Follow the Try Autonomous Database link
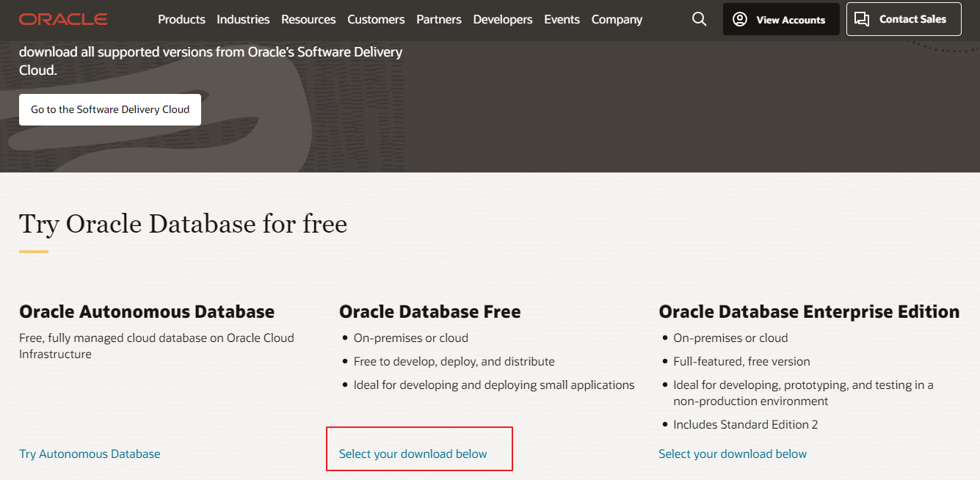Viewport: 980px width, 480px height. (x=90, y=454)
